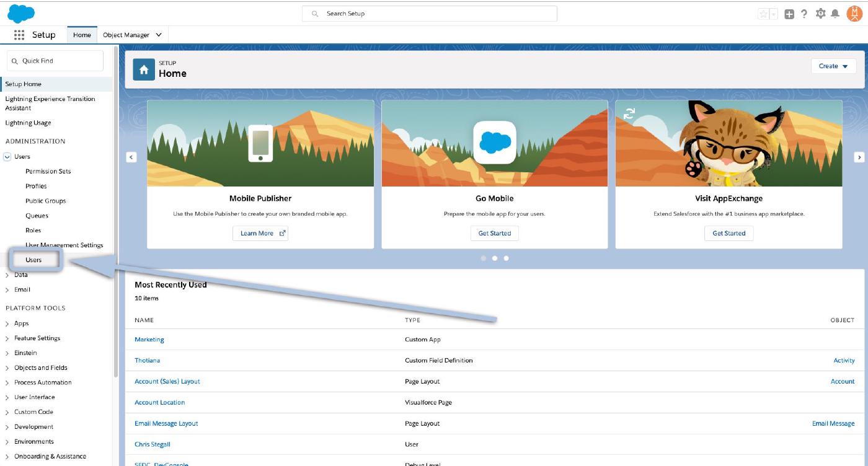The width and height of the screenshot is (868, 466).
Task: Open the Create dropdown menu
Action: pyautogui.click(x=833, y=66)
